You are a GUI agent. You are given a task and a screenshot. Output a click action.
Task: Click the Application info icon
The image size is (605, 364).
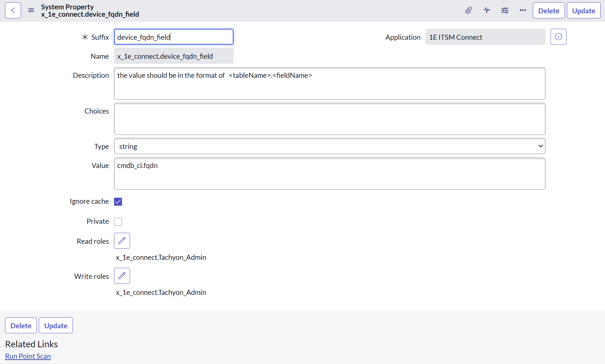[x=558, y=37]
